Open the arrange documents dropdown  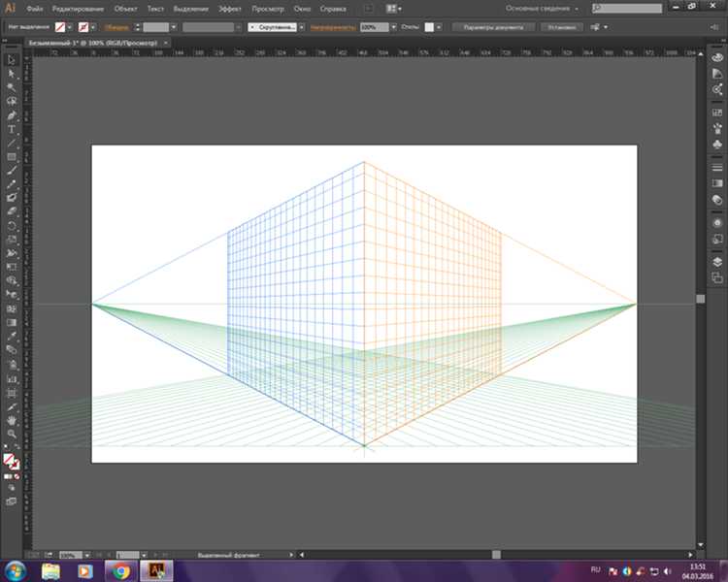click(x=394, y=9)
